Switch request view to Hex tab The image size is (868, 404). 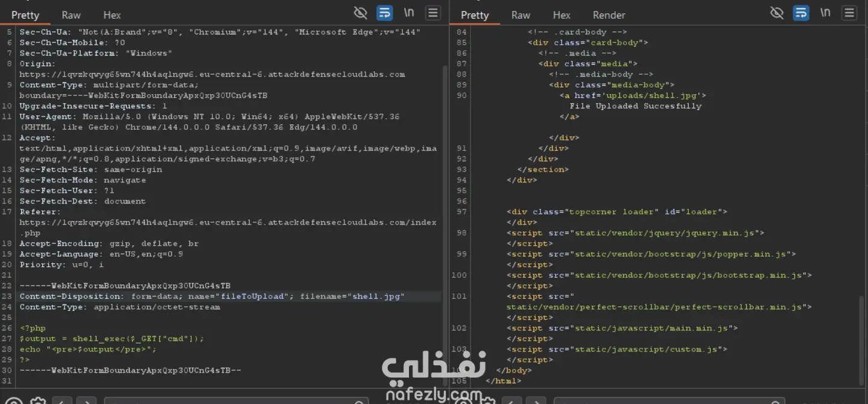click(112, 15)
